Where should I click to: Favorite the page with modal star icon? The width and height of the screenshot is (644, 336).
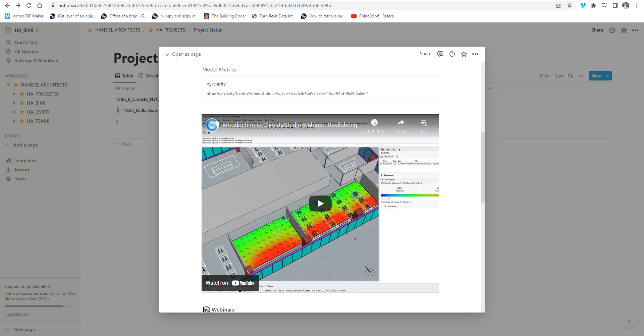pos(464,54)
